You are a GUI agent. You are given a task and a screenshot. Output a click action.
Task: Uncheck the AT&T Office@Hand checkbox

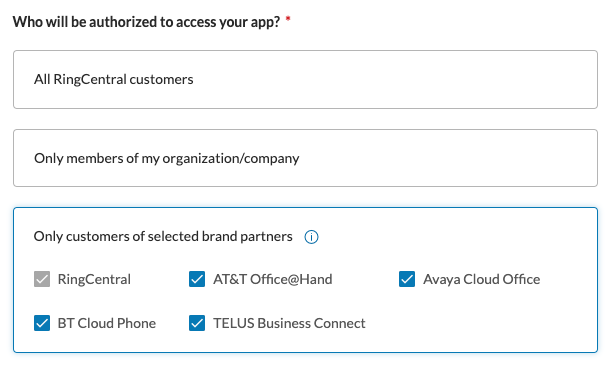coord(197,279)
